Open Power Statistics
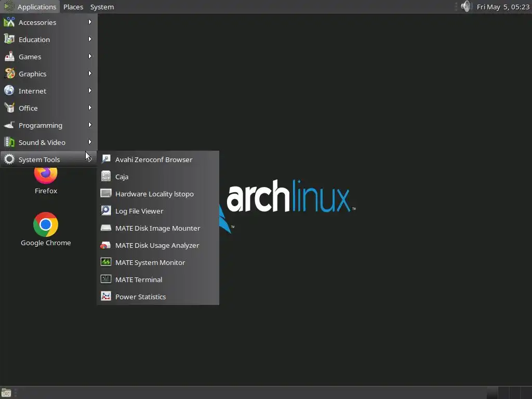Screen dimensions: 532x399 pos(158,297)
